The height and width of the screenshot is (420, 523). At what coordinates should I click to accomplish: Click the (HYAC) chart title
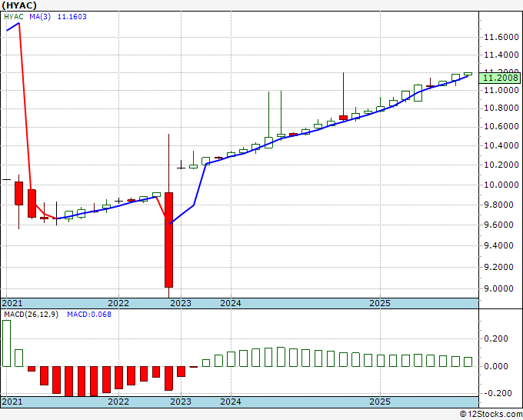tap(18, 5)
